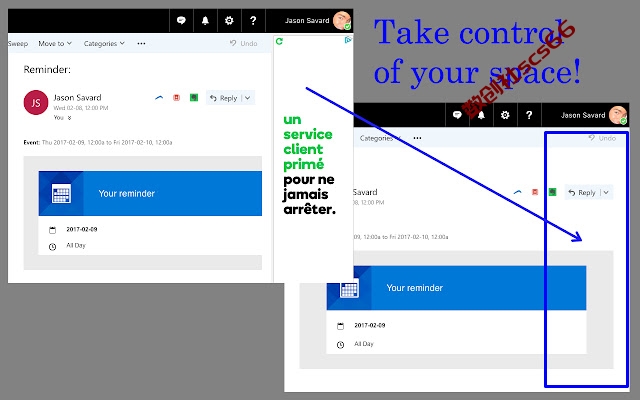Open settings gear in ad-showing window
This screenshot has width=640, height=400.
(229, 20)
